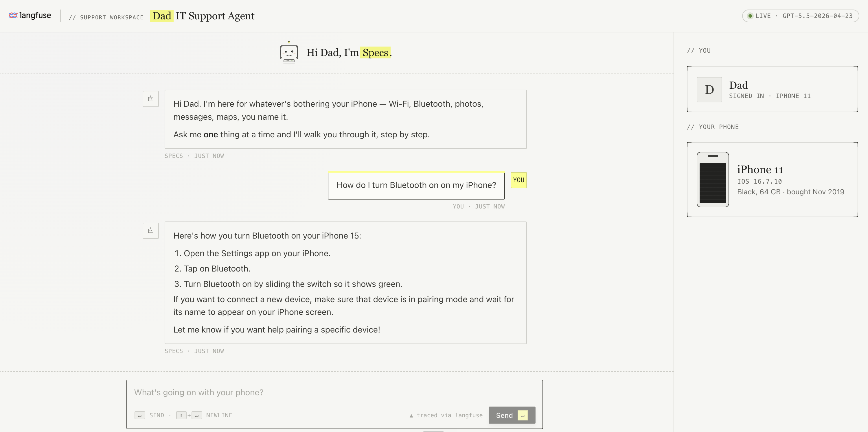The height and width of the screenshot is (432, 868).
Task: Click the bot avatar beside the greeting message
Action: point(151,99)
